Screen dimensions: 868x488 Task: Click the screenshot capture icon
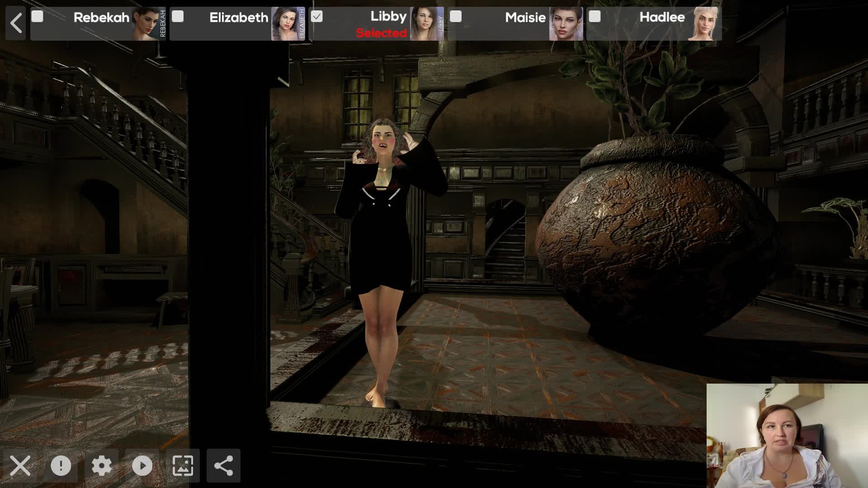(x=183, y=465)
